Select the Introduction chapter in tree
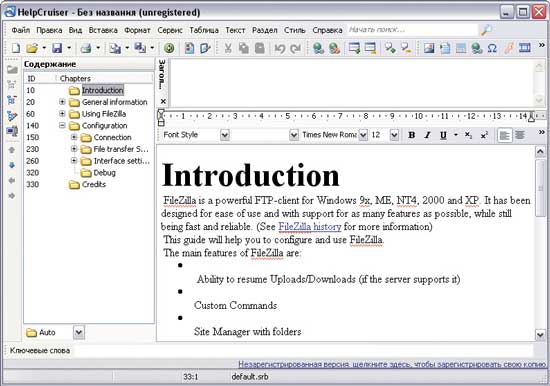This screenshot has height=386, width=550. coord(102,90)
